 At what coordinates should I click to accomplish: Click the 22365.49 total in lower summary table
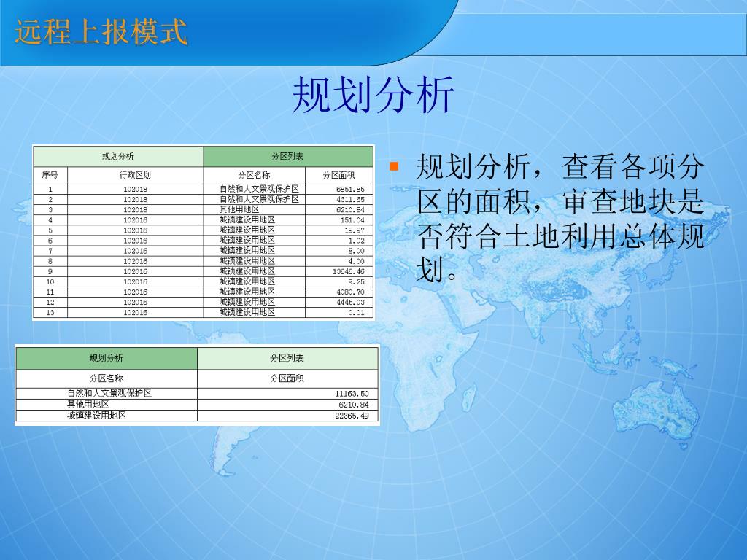352,416
